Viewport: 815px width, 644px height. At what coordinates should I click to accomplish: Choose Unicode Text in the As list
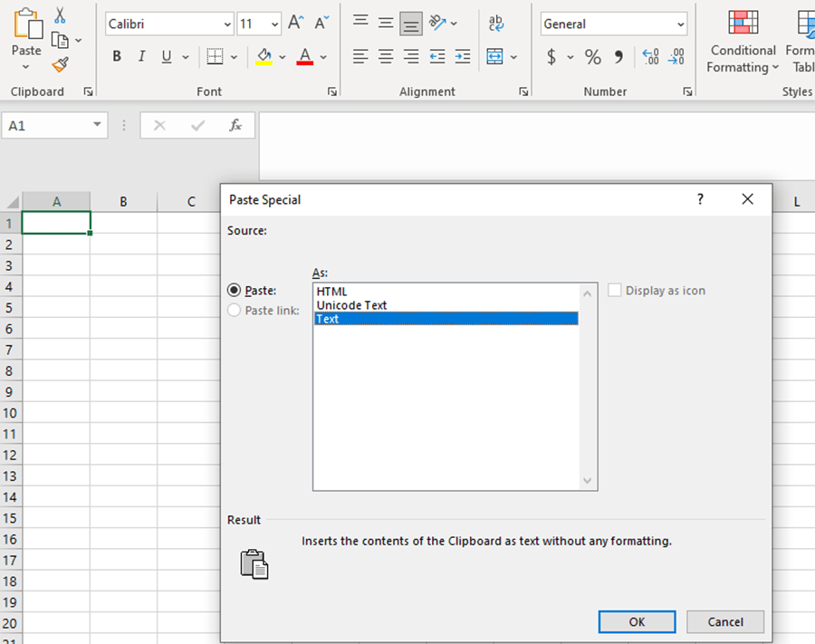446,305
